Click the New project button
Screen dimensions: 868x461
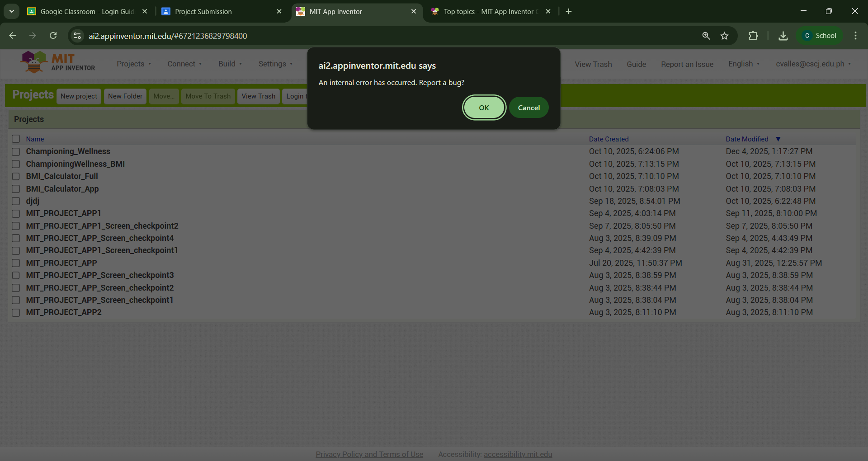click(x=79, y=96)
